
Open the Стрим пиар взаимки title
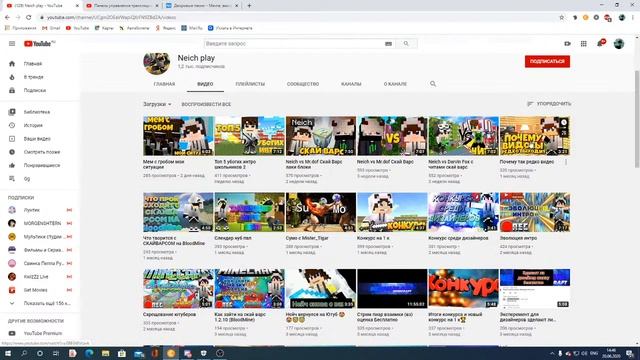[385, 317]
